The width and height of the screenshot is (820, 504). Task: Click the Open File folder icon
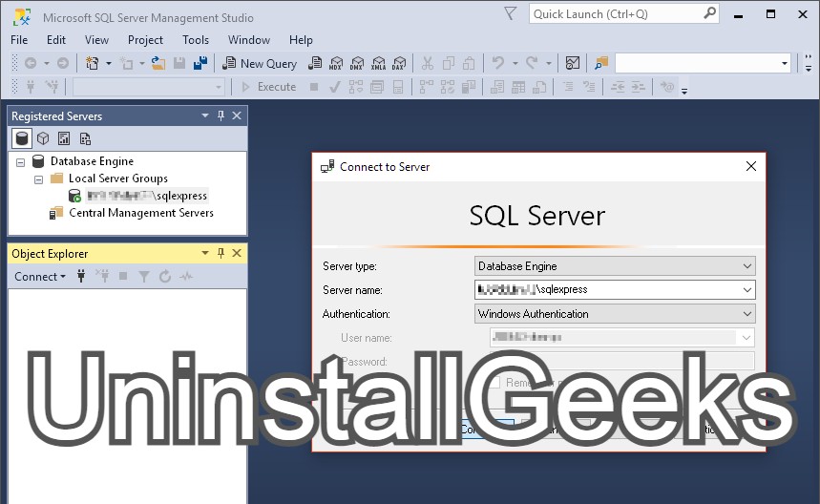pyautogui.click(x=158, y=64)
